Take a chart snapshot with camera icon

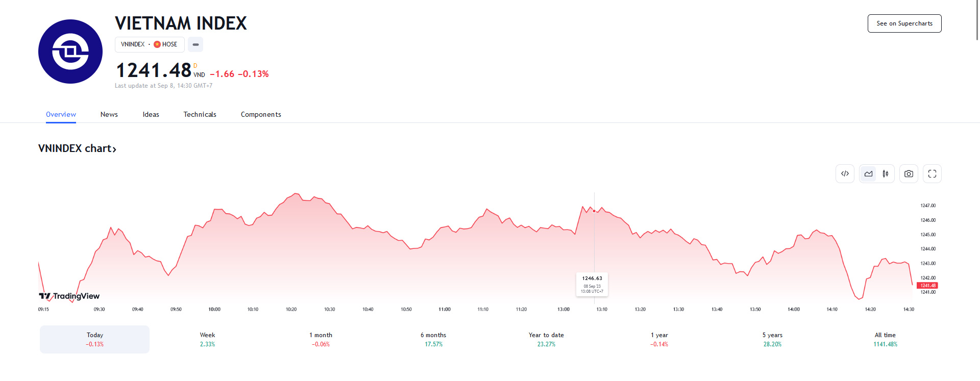point(909,174)
